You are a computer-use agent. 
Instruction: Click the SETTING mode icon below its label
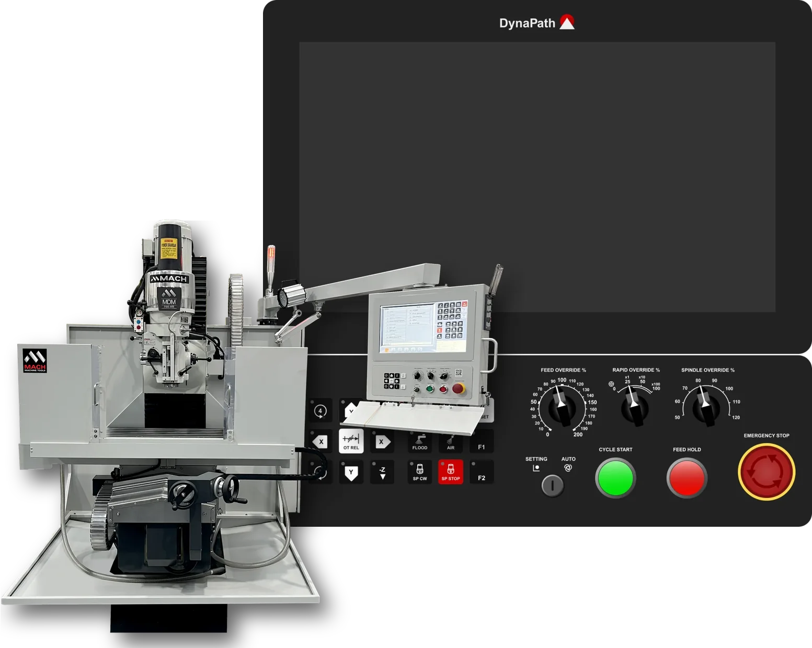point(536,468)
